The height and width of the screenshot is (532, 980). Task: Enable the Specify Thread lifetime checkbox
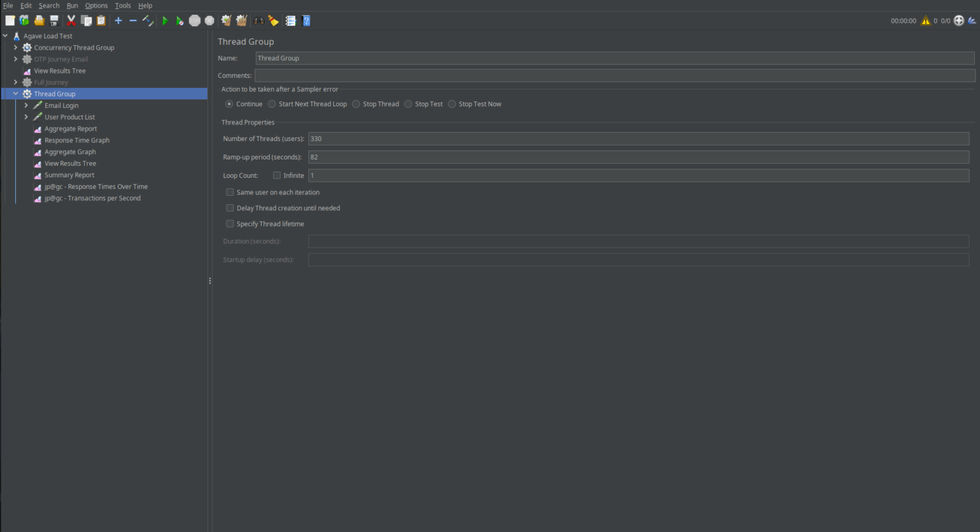coord(230,223)
